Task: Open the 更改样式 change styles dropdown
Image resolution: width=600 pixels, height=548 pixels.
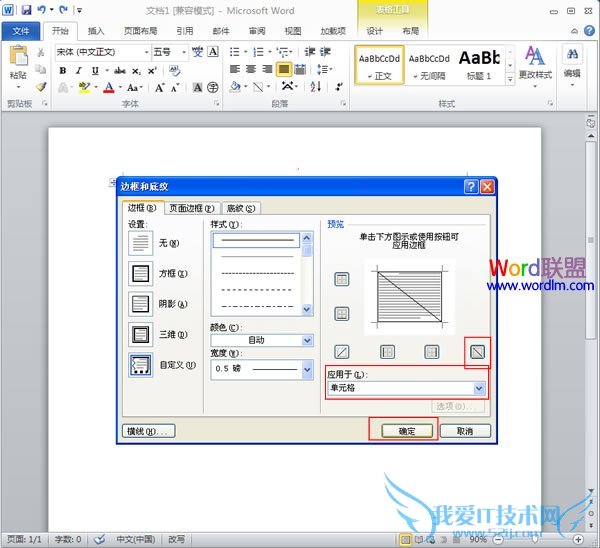Action: click(535, 66)
